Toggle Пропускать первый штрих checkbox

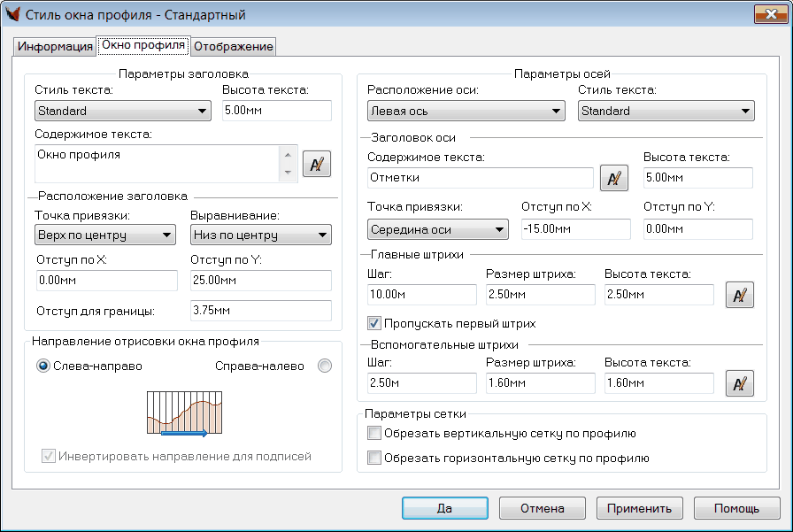coord(374,324)
